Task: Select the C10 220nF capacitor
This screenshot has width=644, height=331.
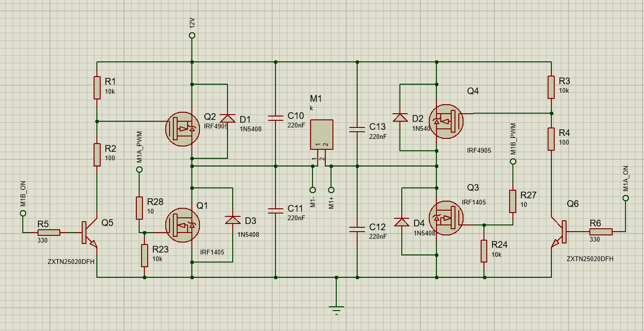Action: coord(275,118)
